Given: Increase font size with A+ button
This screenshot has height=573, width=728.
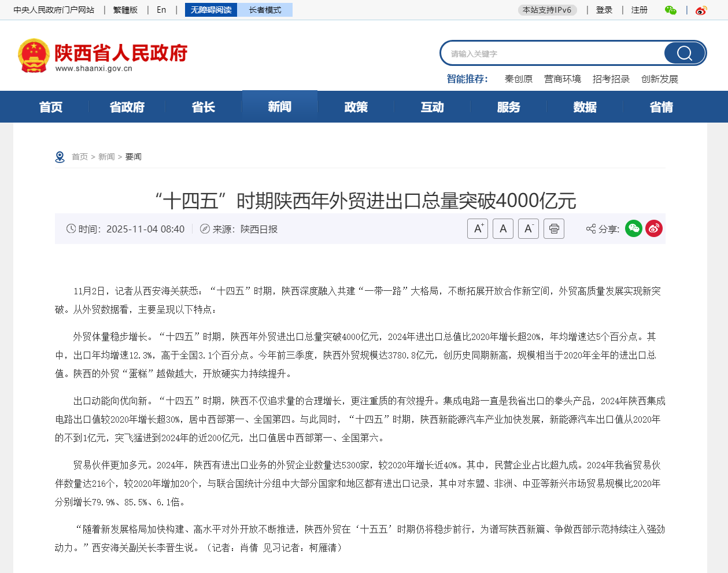Looking at the screenshot, I should [x=478, y=229].
